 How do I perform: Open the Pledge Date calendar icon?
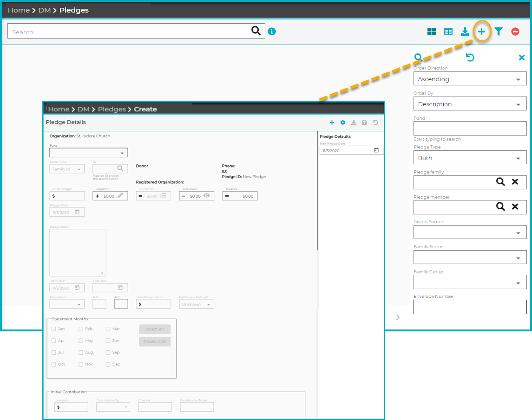pyautogui.click(x=77, y=212)
